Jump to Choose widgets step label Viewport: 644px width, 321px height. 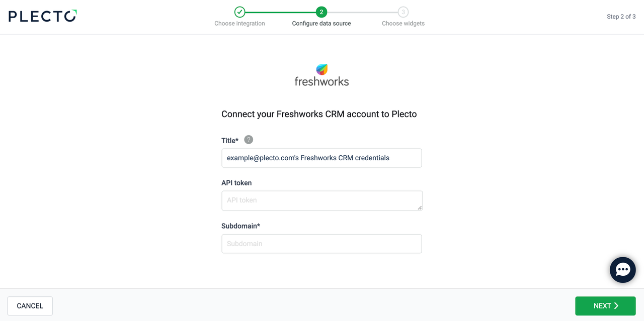403,24
